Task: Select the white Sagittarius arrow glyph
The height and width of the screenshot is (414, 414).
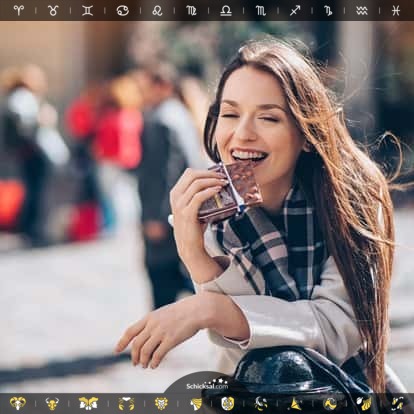Action: coord(295,10)
